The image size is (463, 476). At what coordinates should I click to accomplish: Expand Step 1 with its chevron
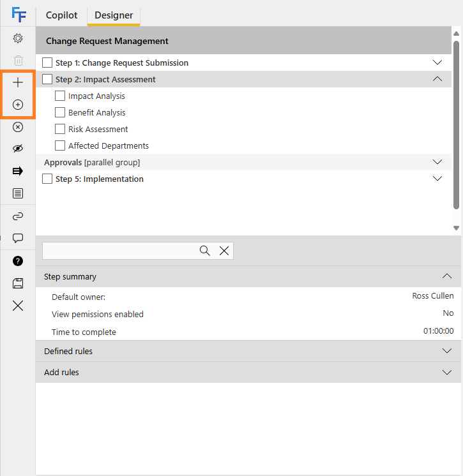pos(437,63)
